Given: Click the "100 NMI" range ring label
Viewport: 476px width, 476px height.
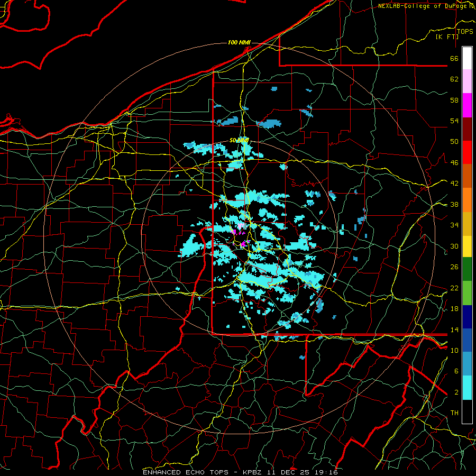Looking at the screenshot, I should tap(239, 42).
